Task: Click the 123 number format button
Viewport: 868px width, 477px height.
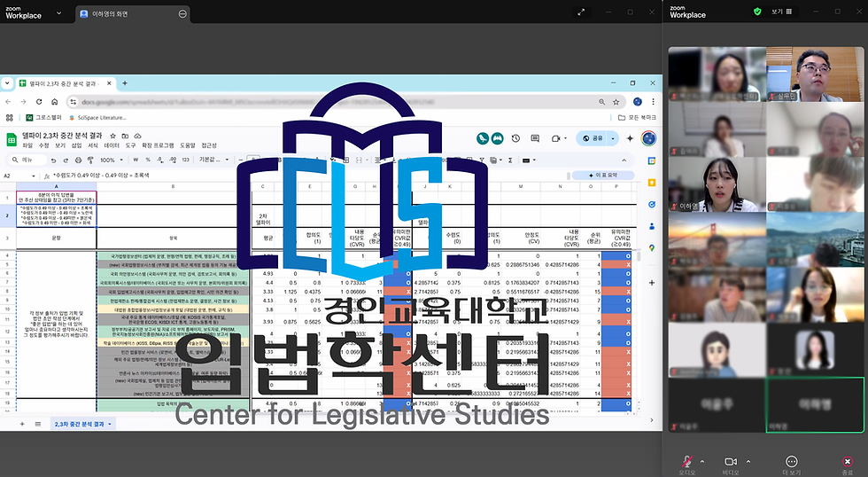Action: click(185, 160)
